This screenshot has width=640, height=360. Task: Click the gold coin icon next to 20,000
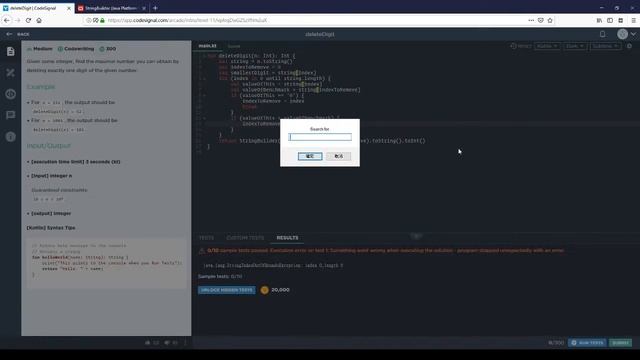(264, 290)
